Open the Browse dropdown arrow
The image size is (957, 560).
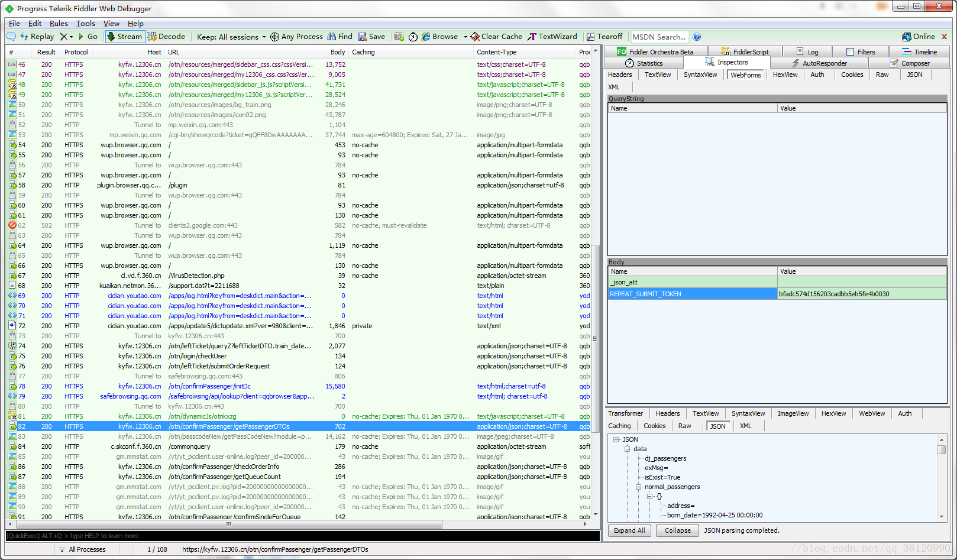[x=465, y=37]
